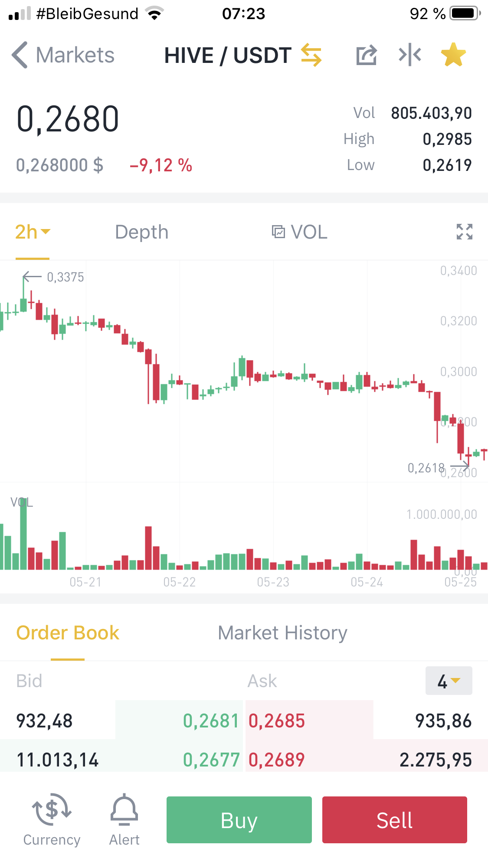
Task: Tap the green Buy button
Action: click(239, 820)
